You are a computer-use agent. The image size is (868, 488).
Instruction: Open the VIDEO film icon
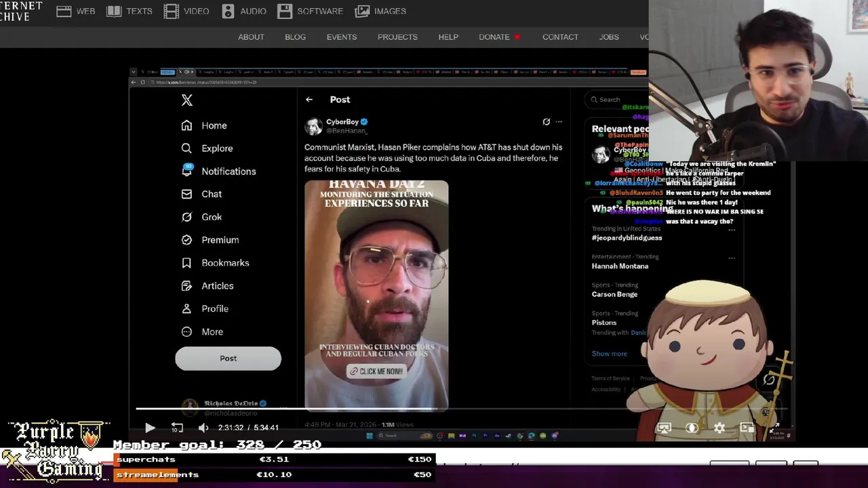172,11
